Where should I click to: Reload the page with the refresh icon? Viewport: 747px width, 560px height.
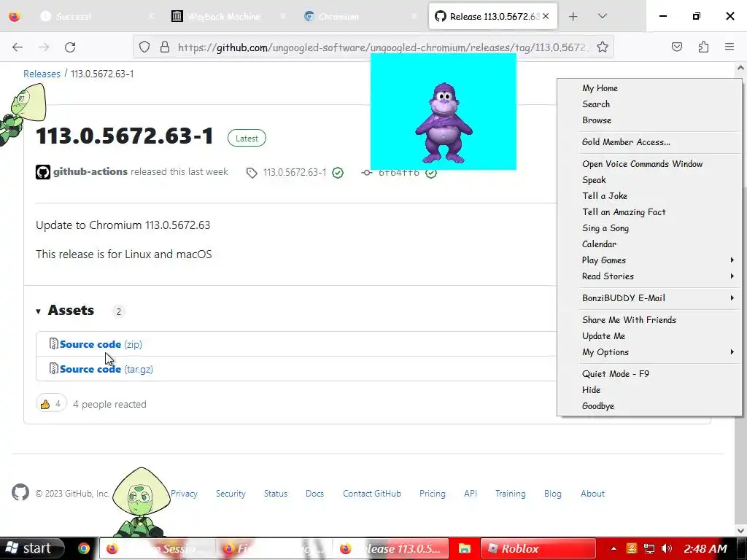(70, 47)
